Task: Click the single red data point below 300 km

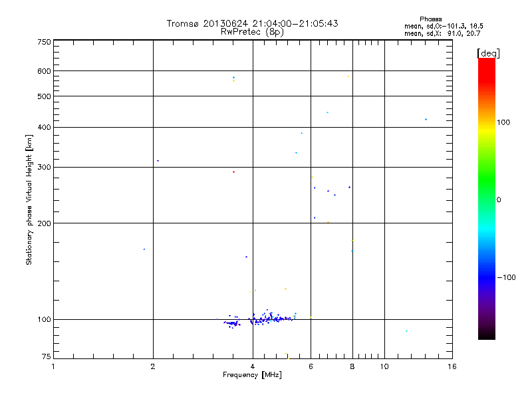Action: pos(234,172)
